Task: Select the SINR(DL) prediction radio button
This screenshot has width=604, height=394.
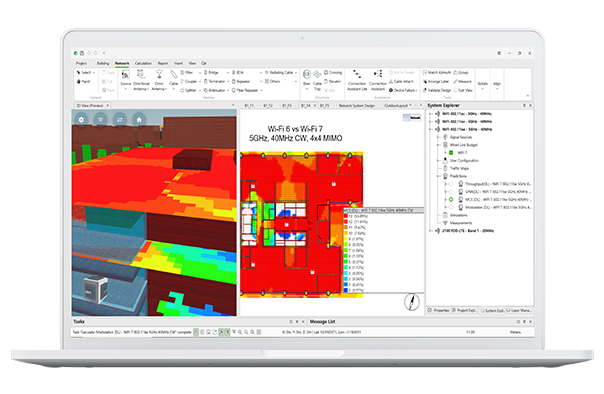Action: coord(451,192)
